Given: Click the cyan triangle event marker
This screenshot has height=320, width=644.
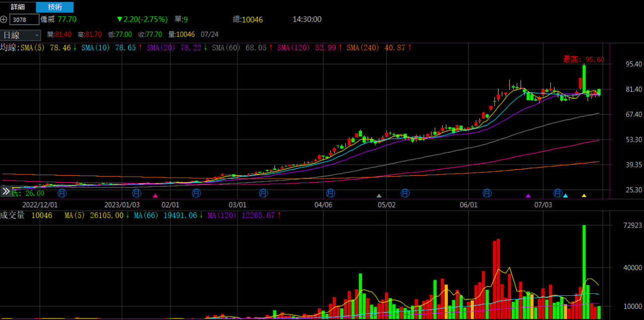Looking at the screenshot, I should [x=566, y=196].
